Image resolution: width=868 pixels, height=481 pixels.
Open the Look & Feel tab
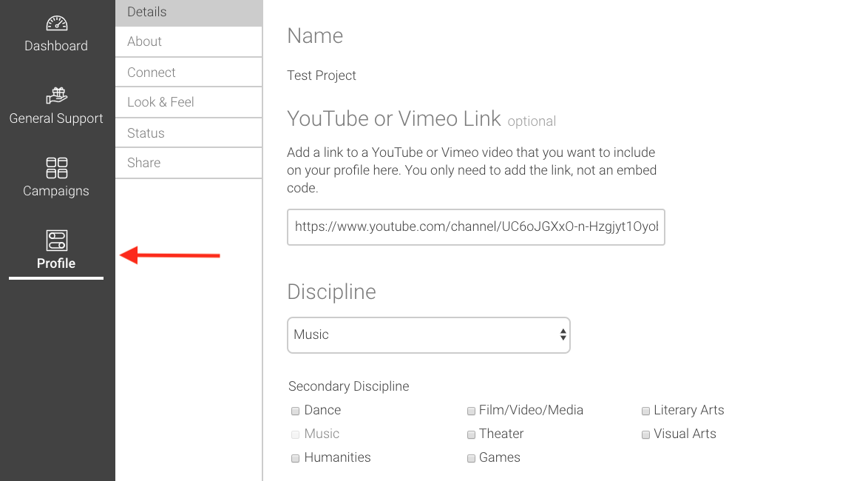click(x=189, y=103)
